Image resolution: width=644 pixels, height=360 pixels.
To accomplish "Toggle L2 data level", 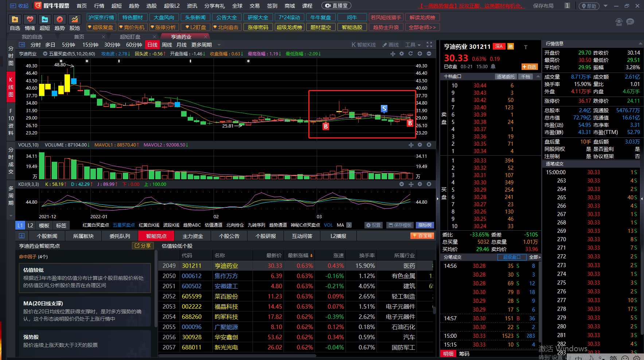I will pyautogui.click(x=31, y=225).
